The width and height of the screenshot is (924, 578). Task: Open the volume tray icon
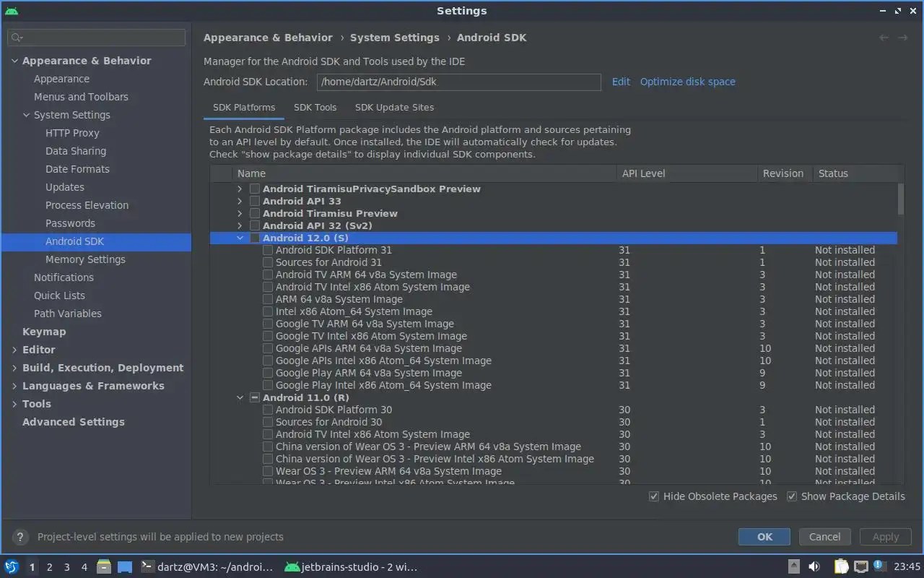point(814,566)
